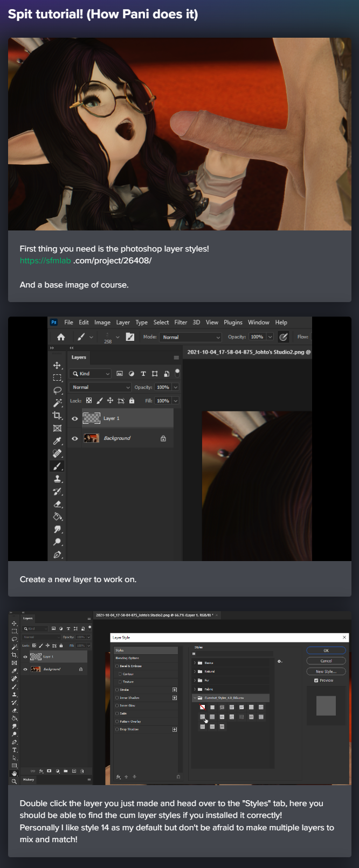Open the Kind filter dropdown in Layers
This screenshot has width=359, height=868.
pos(91,374)
